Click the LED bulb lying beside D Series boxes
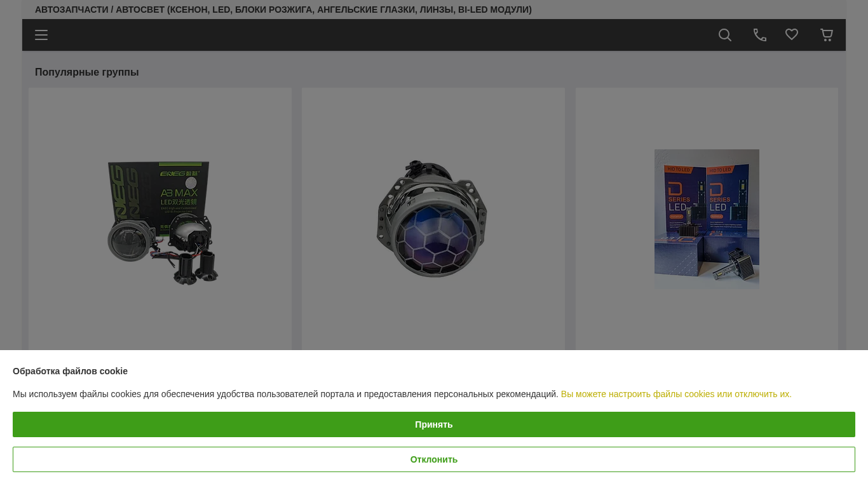Viewport: 868px width, 488px height. point(734,265)
